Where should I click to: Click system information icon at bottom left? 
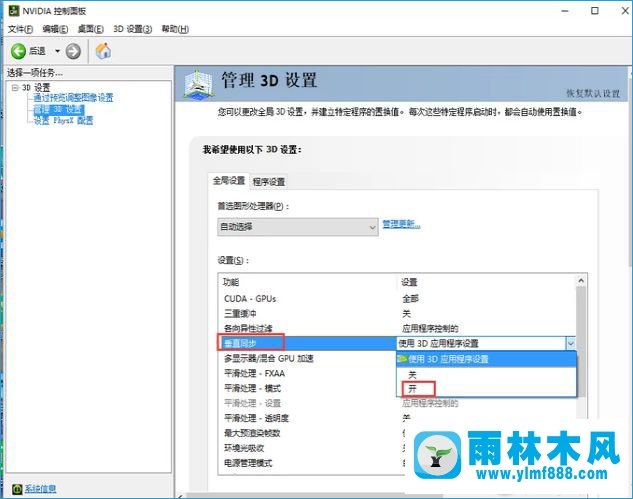[17, 489]
